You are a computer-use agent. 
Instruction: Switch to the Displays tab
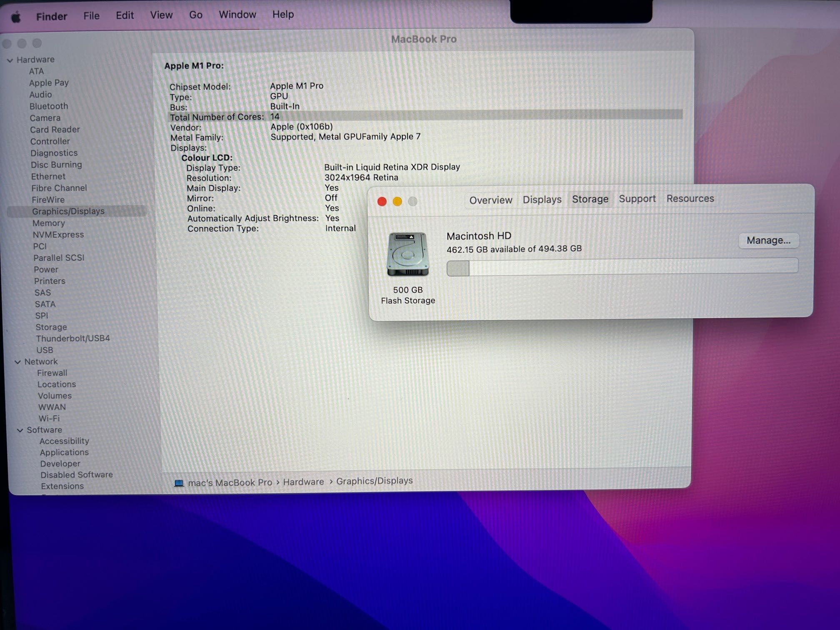(542, 200)
